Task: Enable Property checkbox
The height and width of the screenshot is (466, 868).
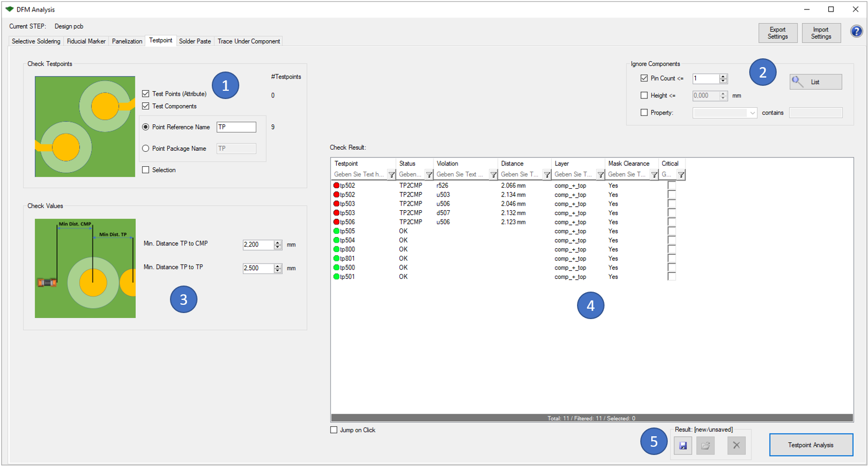Action: [644, 112]
